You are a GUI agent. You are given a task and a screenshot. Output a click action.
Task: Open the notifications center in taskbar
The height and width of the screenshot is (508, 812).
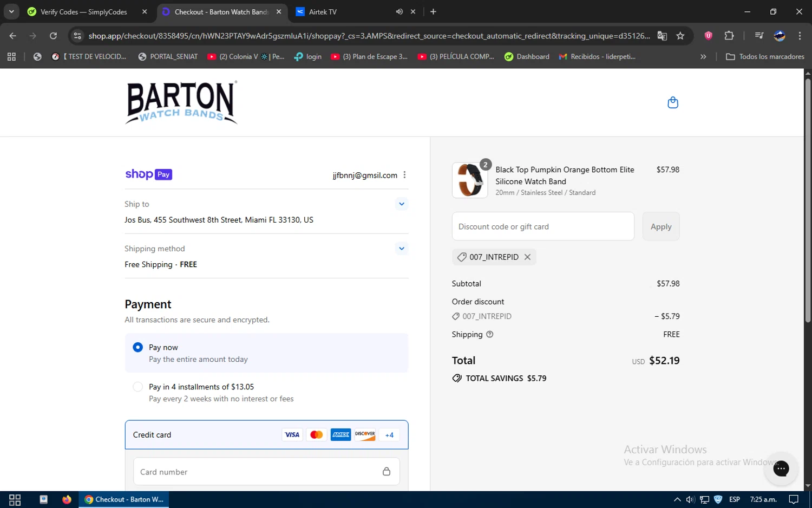click(x=794, y=499)
